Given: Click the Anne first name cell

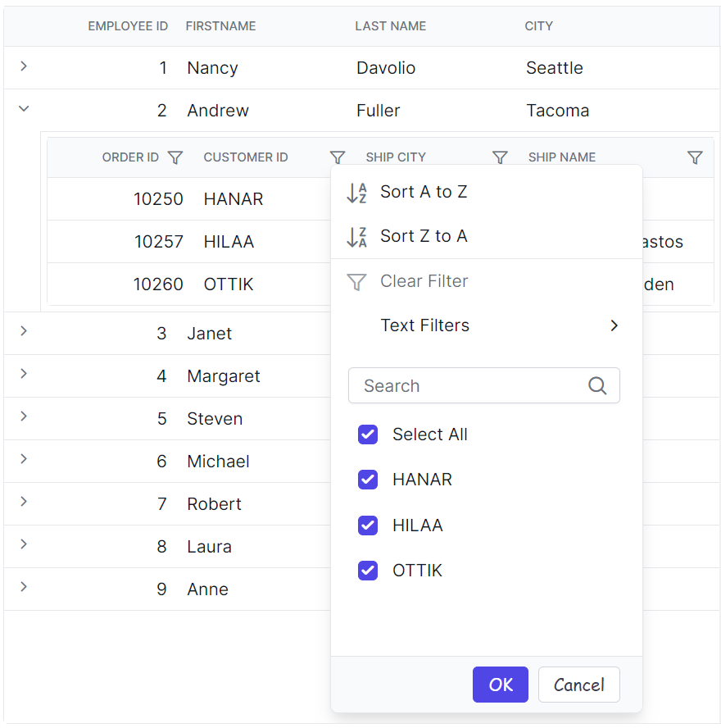Looking at the screenshot, I should click(208, 589).
